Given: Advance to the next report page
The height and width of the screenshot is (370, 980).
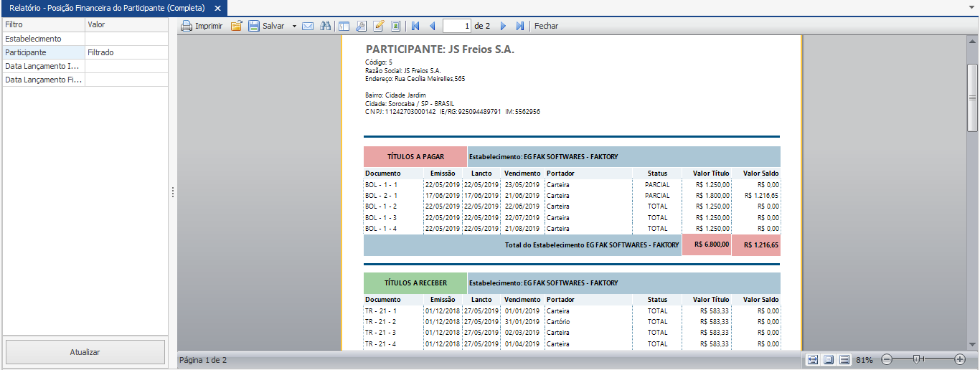Looking at the screenshot, I should 503,26.
